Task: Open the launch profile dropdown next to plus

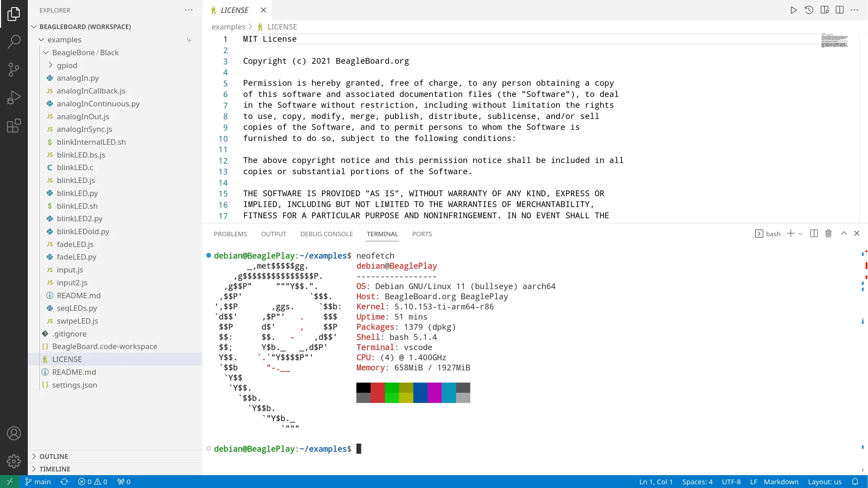Action: (801, 234)
